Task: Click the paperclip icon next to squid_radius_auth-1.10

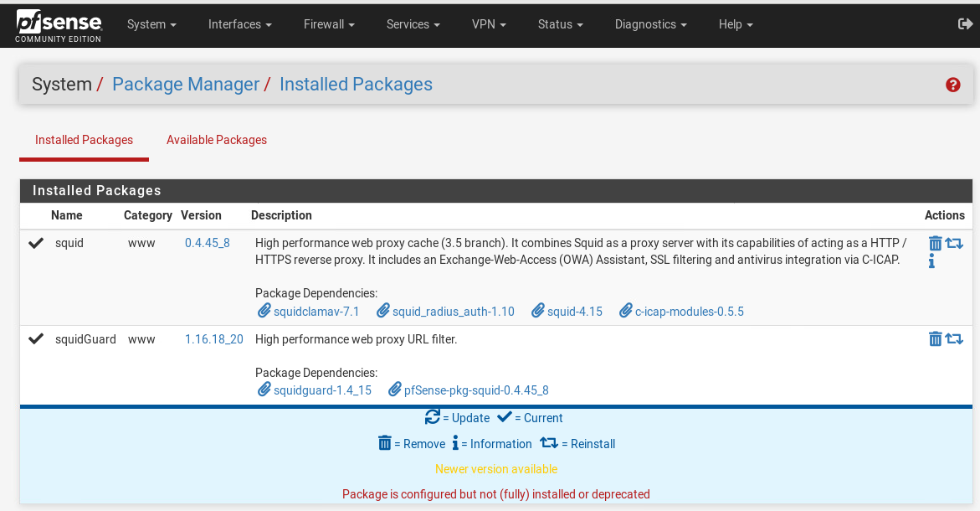Action: [x=383, y=311]
